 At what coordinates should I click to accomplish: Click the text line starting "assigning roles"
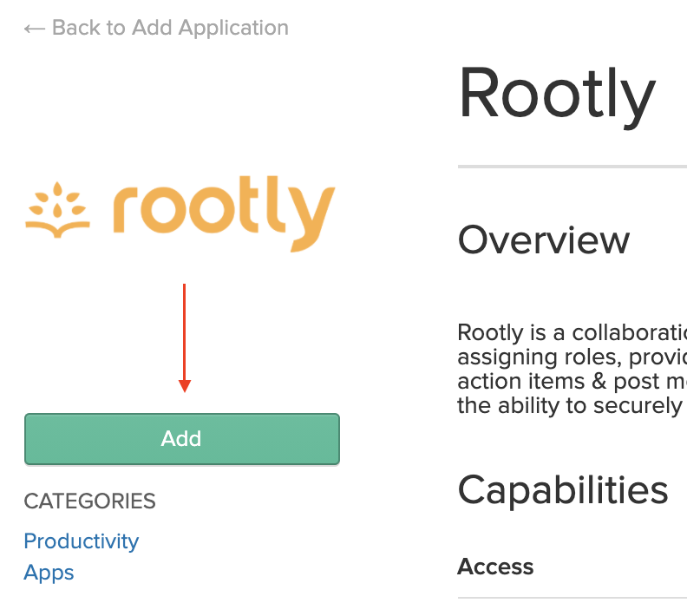(x=572, y=357)
